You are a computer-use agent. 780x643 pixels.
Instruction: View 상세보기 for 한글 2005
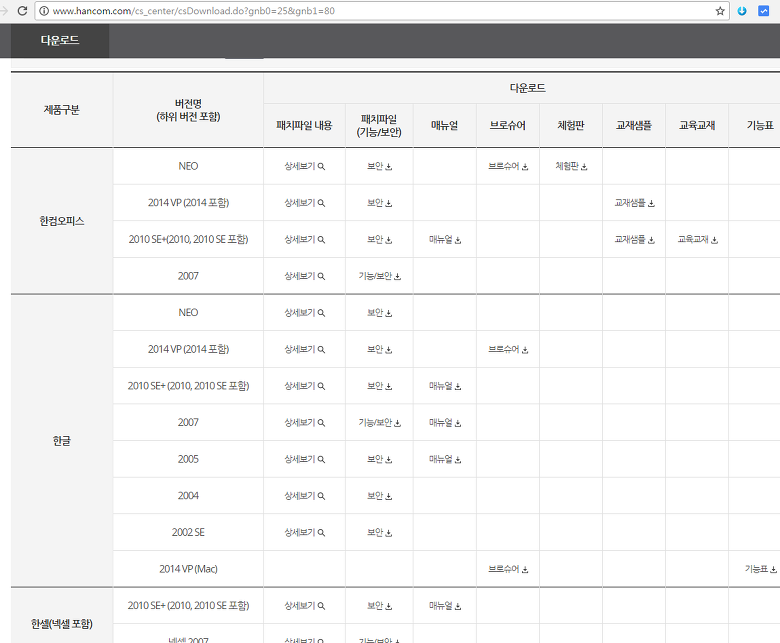click(x=304, y=459)
